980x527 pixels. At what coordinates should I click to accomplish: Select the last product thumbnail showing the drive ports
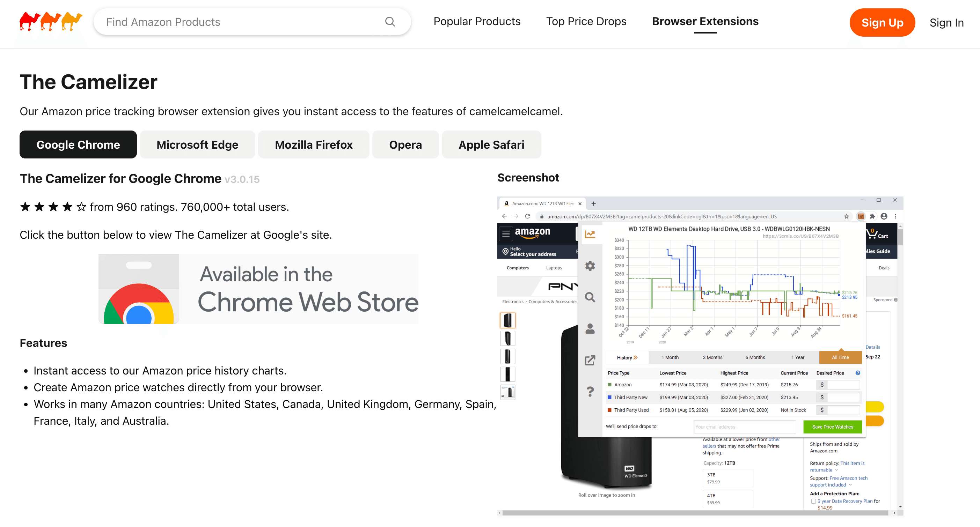507,392
